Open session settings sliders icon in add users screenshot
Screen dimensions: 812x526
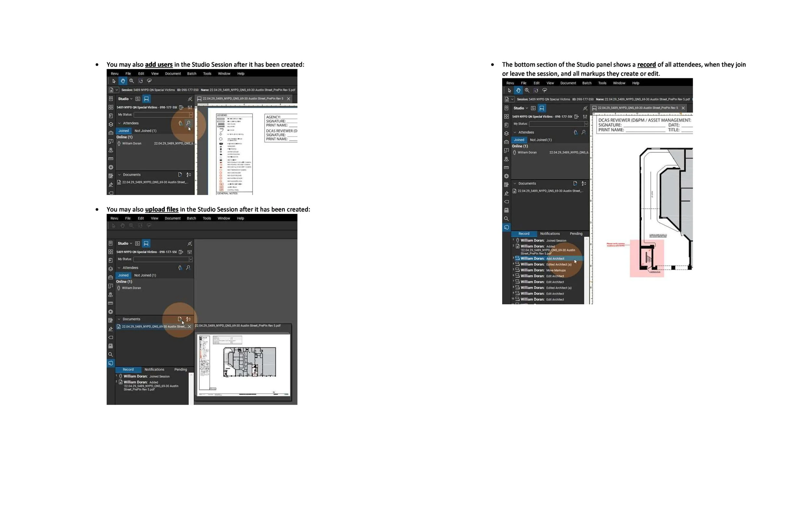tap(190, 107)
